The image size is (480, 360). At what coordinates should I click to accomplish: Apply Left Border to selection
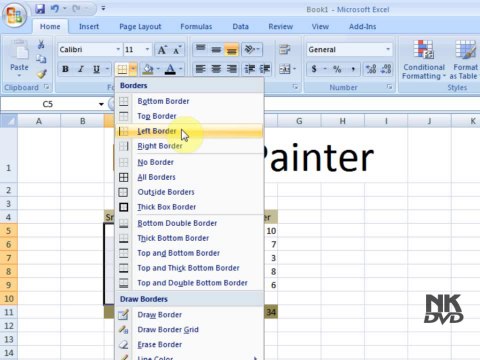pyautogui.click(x=189, y=131)
